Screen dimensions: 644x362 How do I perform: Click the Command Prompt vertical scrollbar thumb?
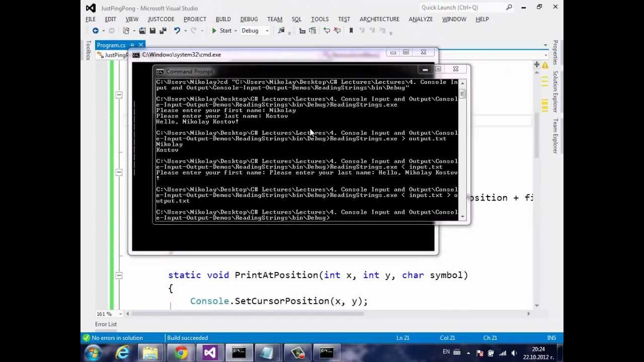pos(462,94)
